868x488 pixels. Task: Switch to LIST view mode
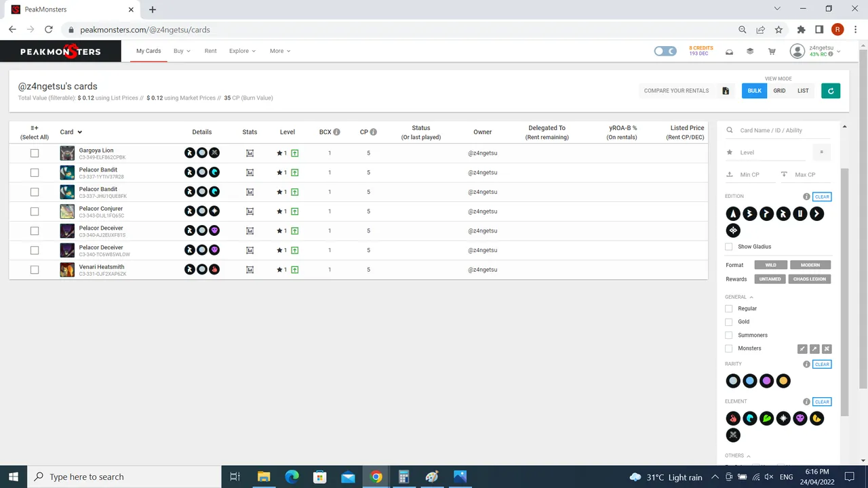803,91
